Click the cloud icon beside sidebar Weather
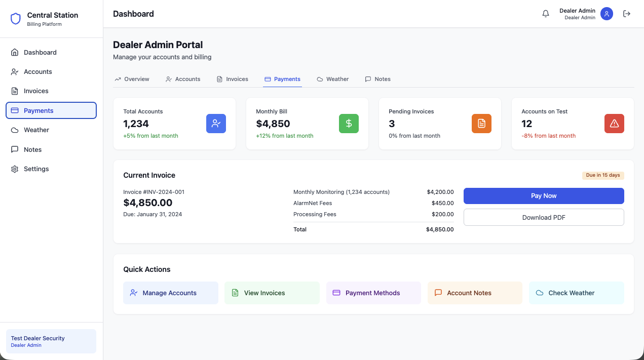Screen dimensions: 644x360 15,130
